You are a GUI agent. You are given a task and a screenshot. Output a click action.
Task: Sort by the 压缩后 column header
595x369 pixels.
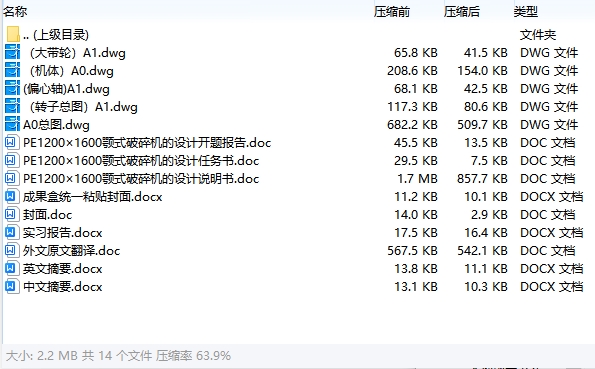(x=462, y=11)
